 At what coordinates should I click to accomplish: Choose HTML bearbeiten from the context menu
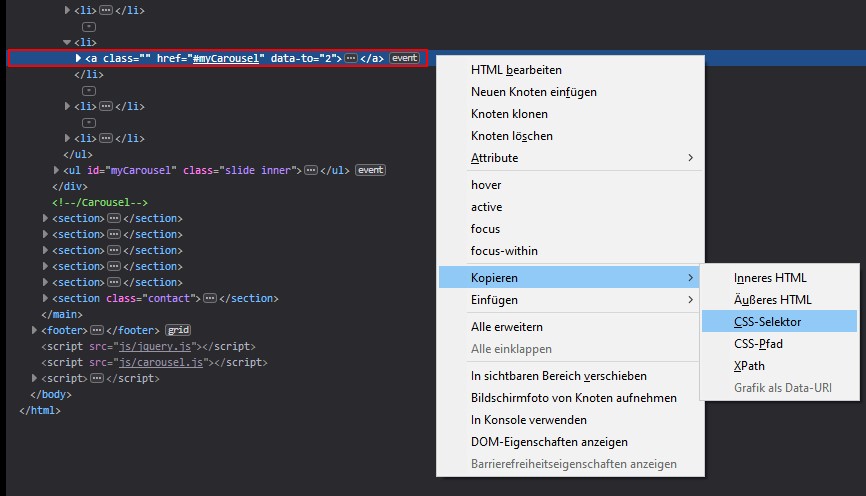pos(571,70)
